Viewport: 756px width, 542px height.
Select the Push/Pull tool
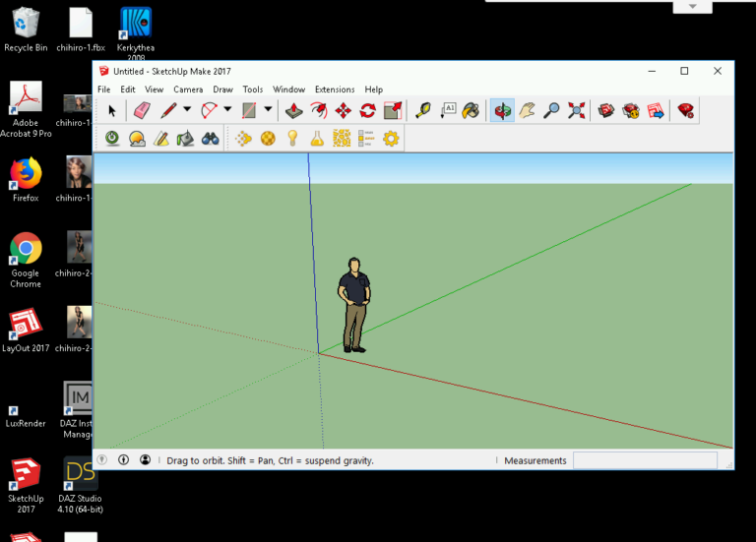point(293,111)
